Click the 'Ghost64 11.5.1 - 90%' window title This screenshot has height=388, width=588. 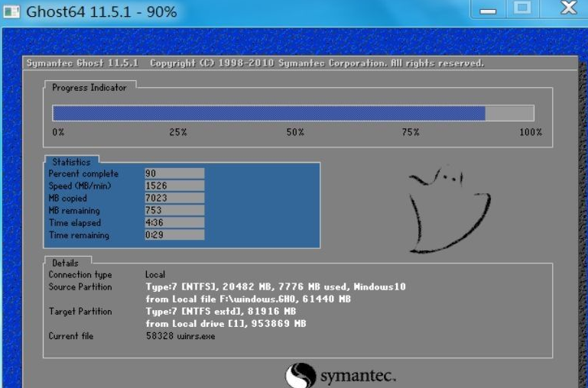(x=102, y=11)
